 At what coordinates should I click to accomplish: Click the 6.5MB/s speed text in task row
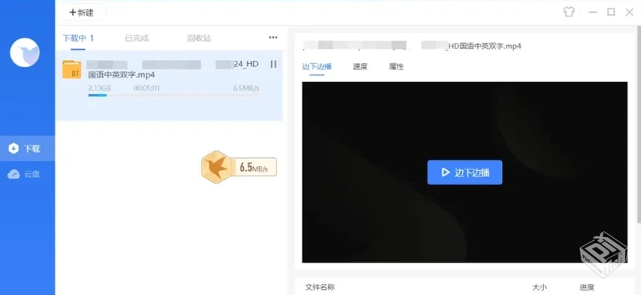246,88
